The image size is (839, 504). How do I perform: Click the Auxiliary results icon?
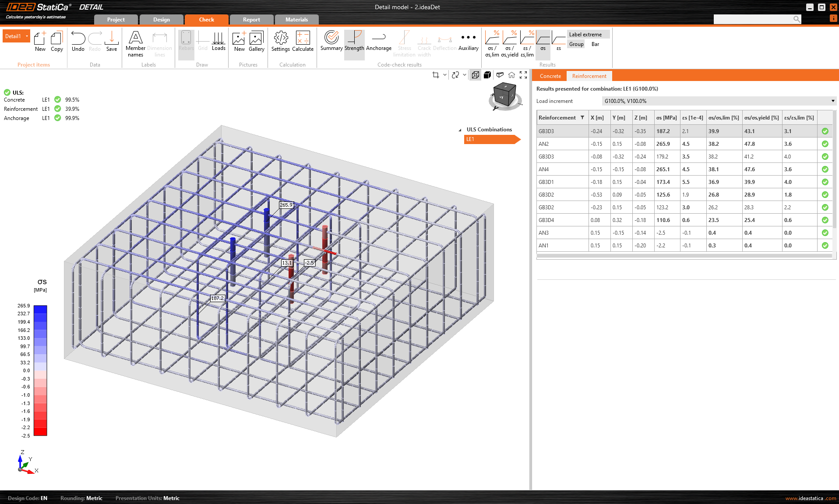(468, 42)
